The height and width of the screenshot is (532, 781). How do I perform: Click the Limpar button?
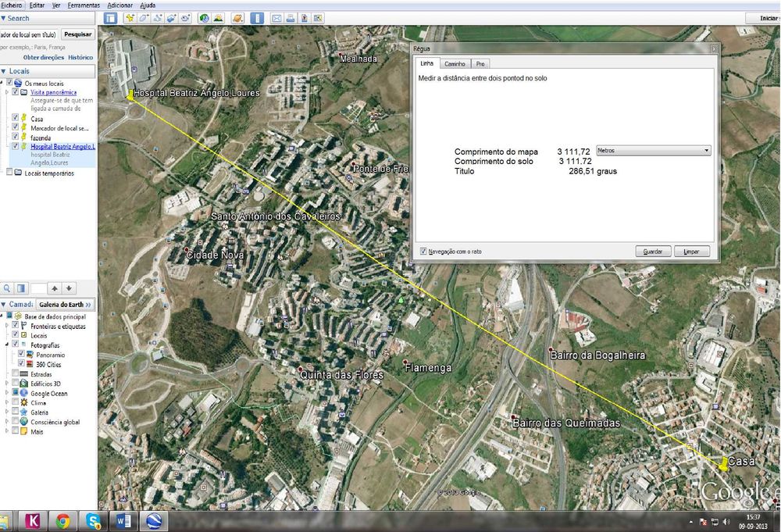click(691, 252)
